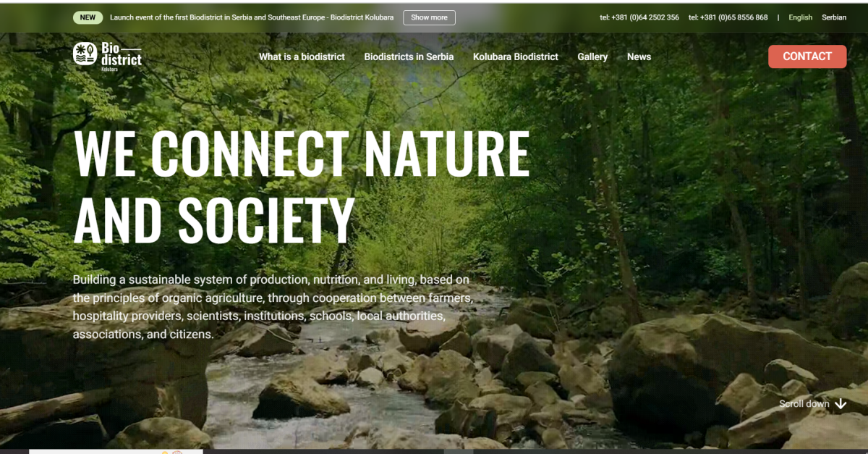Screen dimensions: 868x454
Task: Click the green NEW badge
Action: coord(88,17)
